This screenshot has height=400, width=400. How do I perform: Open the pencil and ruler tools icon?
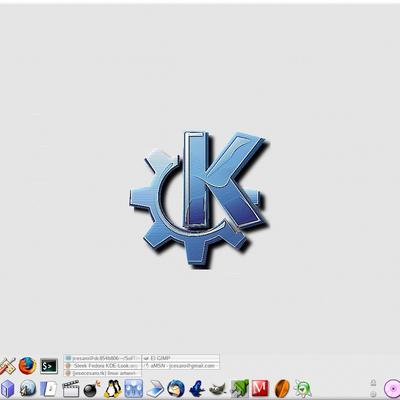[x=7, y=367]
